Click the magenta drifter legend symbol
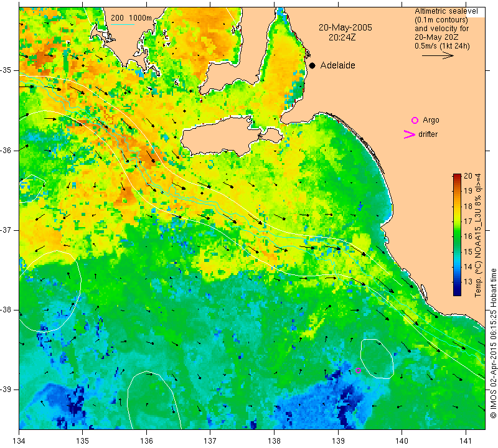Image resolution: width=498 pixels, height=448 pixels. tap(410, 134)
